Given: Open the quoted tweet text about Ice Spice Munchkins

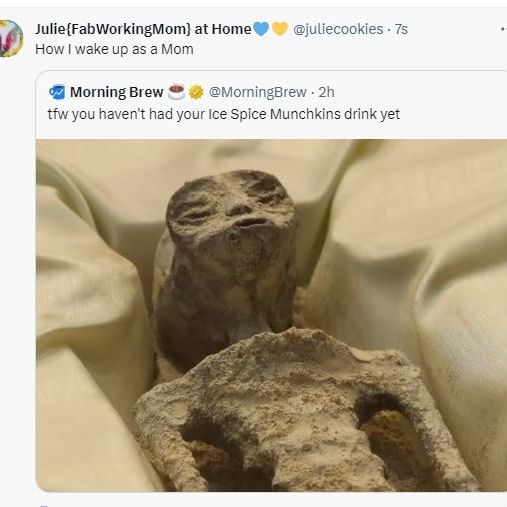Looking at the screenshot, I should coord(224,114).
